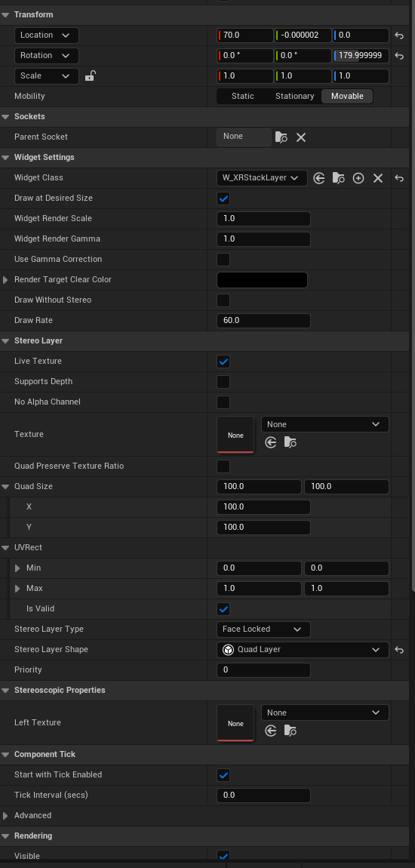Toggle the Visible checkbox under Rendering
This screenshot has height=868, width=415.
(x=223, y=856)
